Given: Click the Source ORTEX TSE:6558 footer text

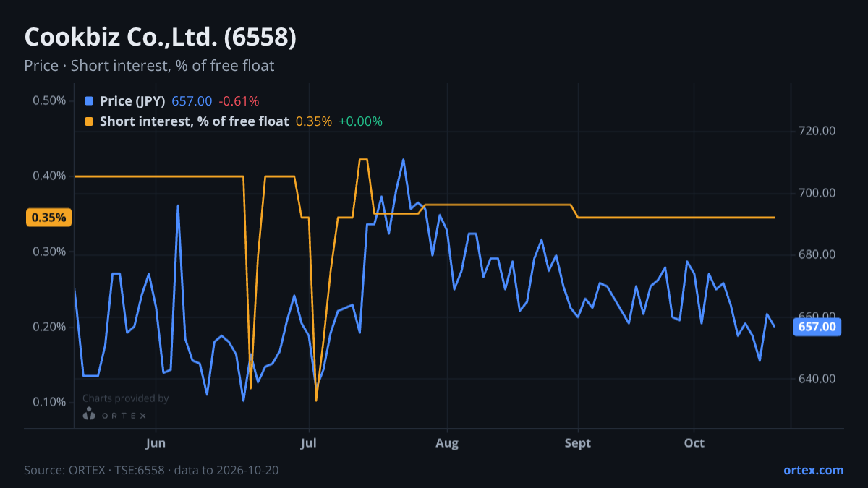Looking at the screenshot, I should point(151,470).
